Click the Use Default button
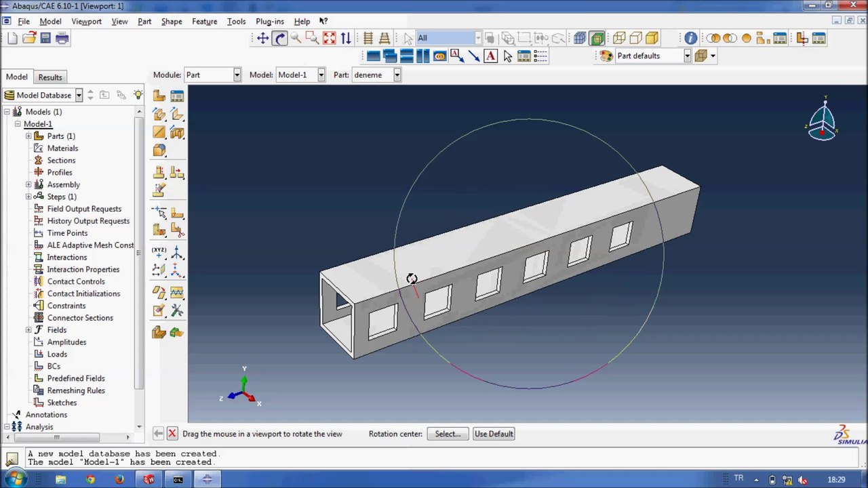Screen dimensions: 868x488 tap(494, 434)
